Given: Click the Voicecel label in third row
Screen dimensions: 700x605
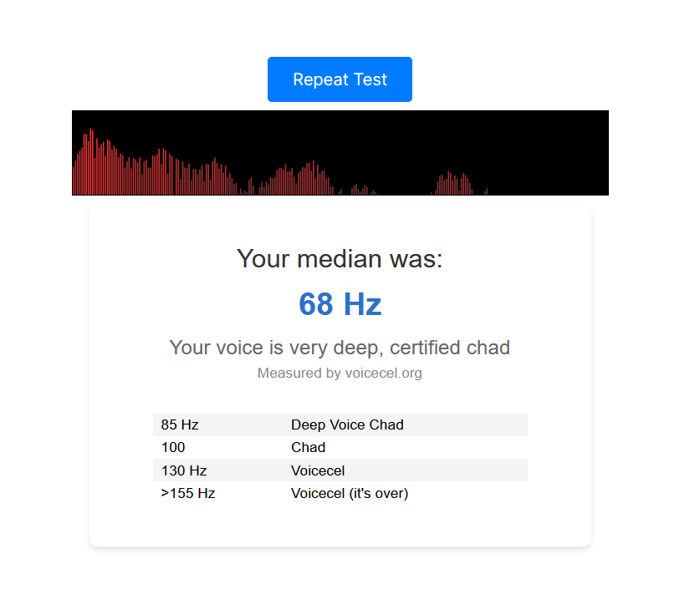Looking at the screenshot, I should click(x=318, y=470).
